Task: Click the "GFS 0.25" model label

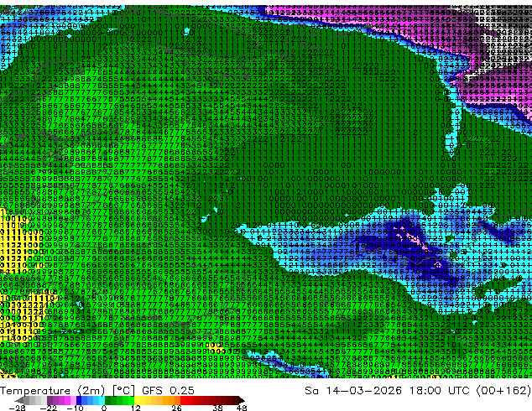Action: 168,391
